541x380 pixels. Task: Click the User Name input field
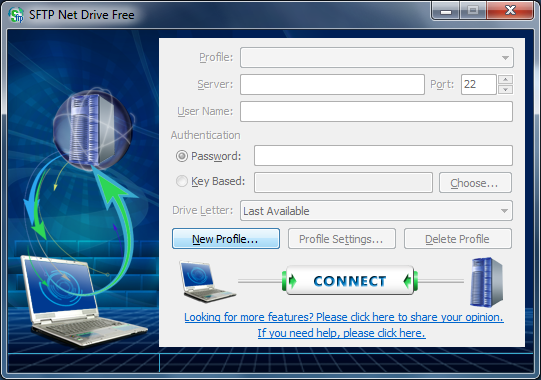tap(376, 111)
